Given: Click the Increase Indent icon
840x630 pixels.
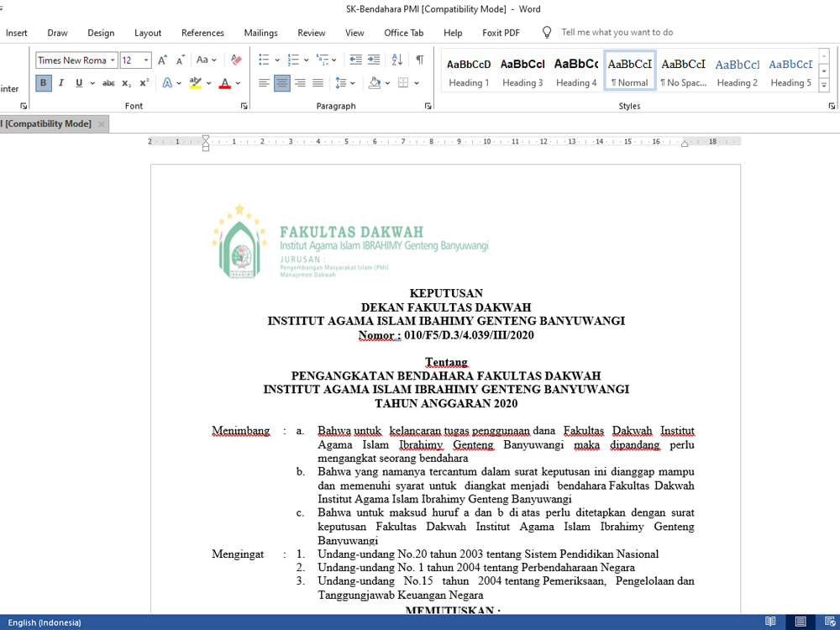Looking at the screenshot, I should click(374, 60).
